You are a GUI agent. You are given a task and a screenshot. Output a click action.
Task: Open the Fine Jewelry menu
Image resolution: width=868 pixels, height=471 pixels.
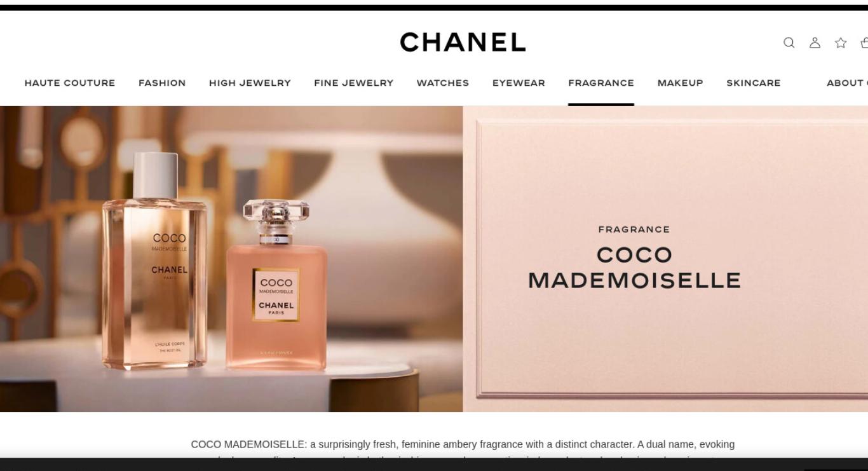353,83
